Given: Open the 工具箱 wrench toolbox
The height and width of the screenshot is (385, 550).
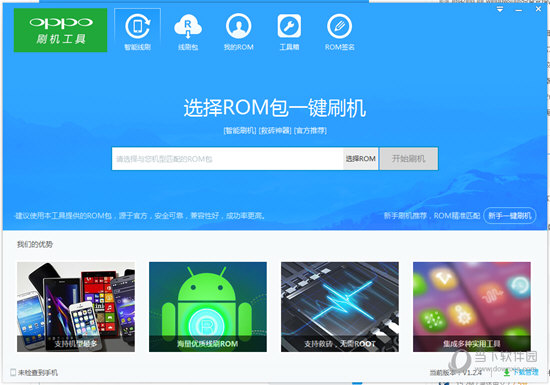Looking at the screenshot, I should point(289,32).
